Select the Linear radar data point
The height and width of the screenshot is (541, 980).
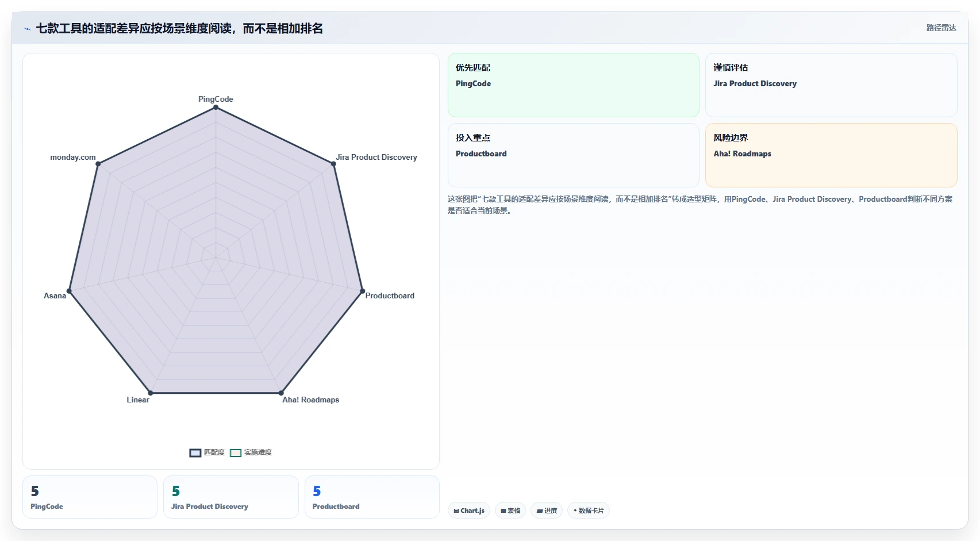(x=151, y=393)
